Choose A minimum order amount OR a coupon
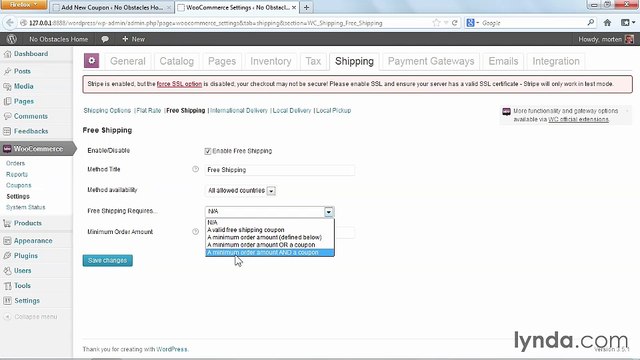 pos(269,244)
